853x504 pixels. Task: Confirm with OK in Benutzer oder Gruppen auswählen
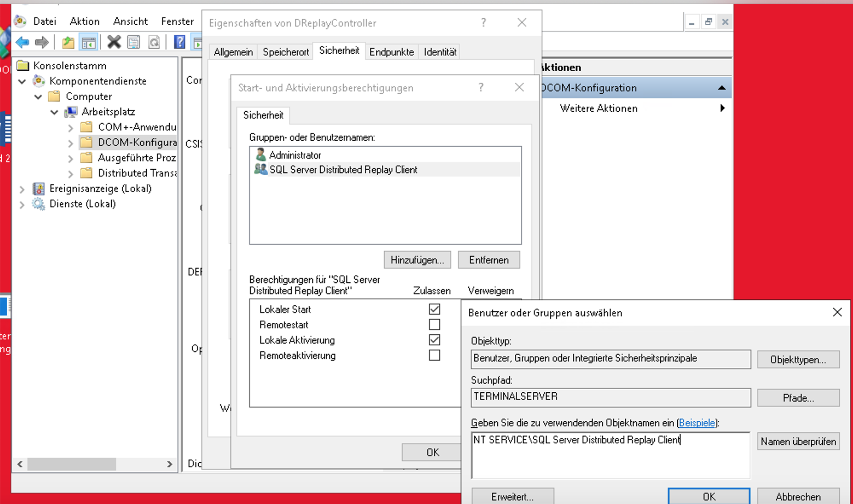(709, 496)
